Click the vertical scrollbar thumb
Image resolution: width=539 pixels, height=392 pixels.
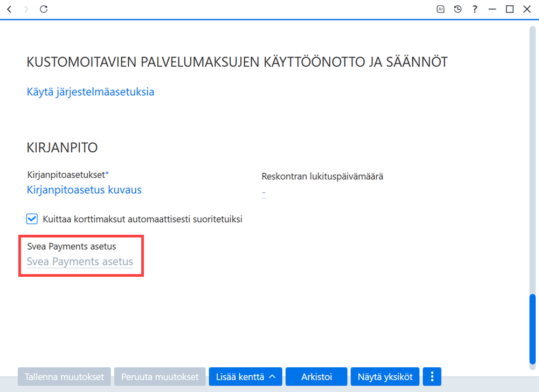[533, 329]
